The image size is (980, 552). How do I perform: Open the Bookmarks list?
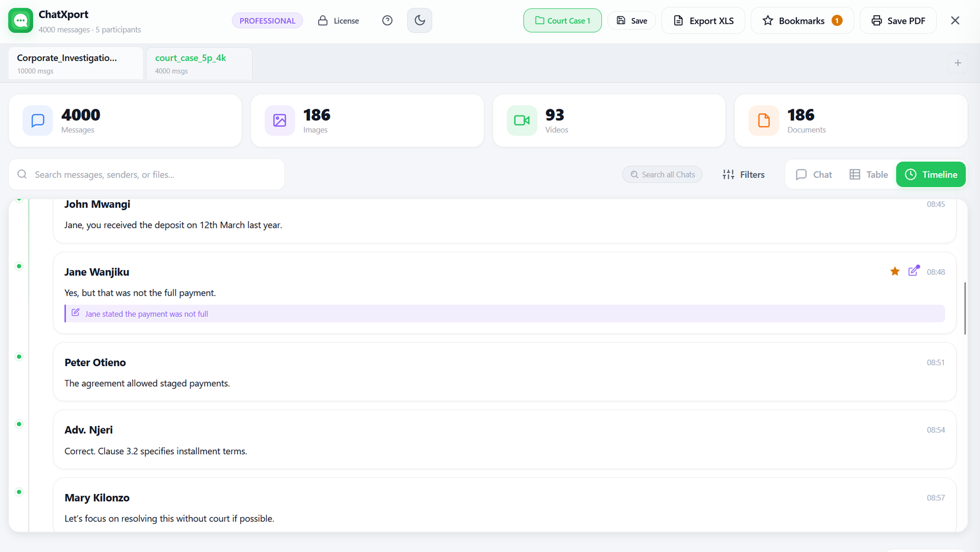802,21
